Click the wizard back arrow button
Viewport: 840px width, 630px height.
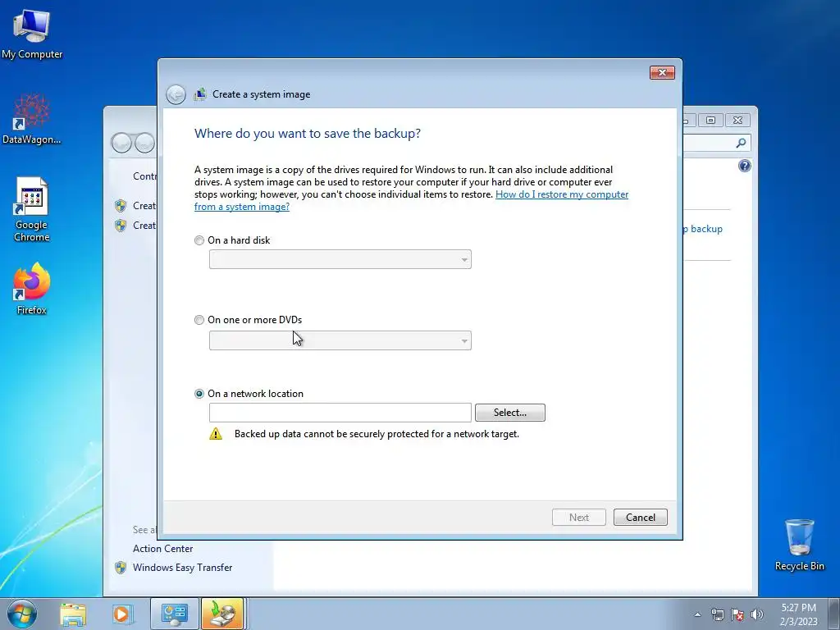tap(176, 95)
